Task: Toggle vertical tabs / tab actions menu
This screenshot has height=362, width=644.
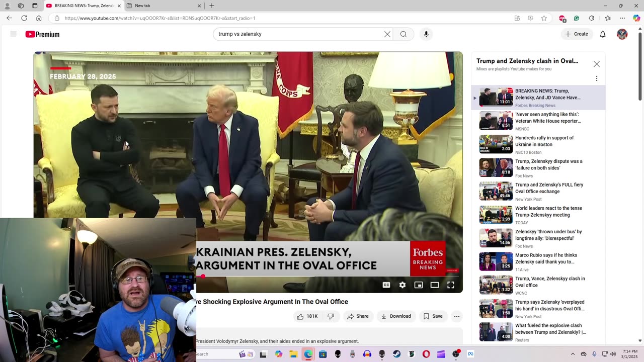Action: pos(35,6)
